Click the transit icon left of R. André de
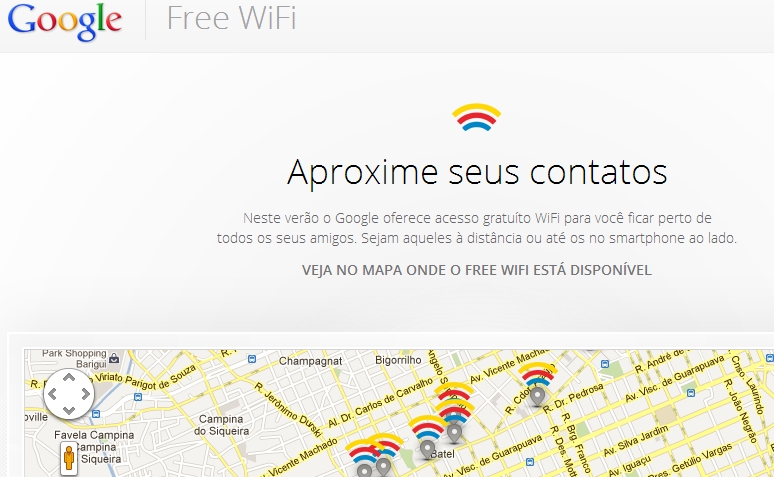 [x=605, y=364]
